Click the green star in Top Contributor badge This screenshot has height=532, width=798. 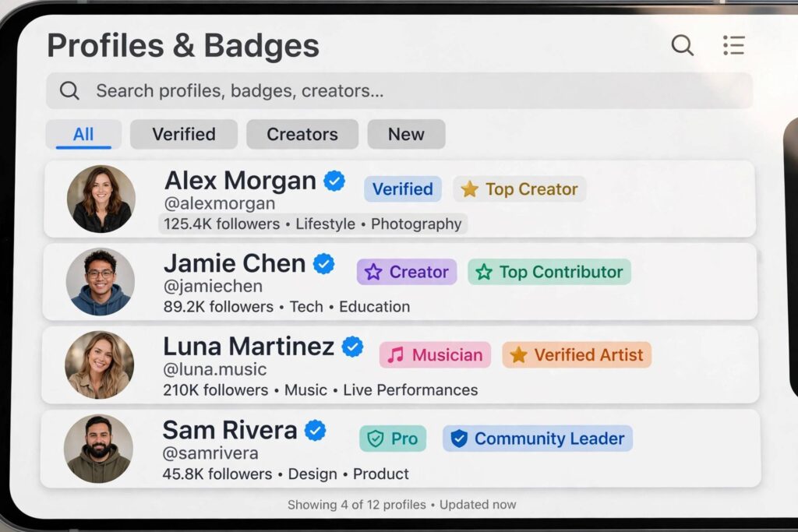coord(483,272)
